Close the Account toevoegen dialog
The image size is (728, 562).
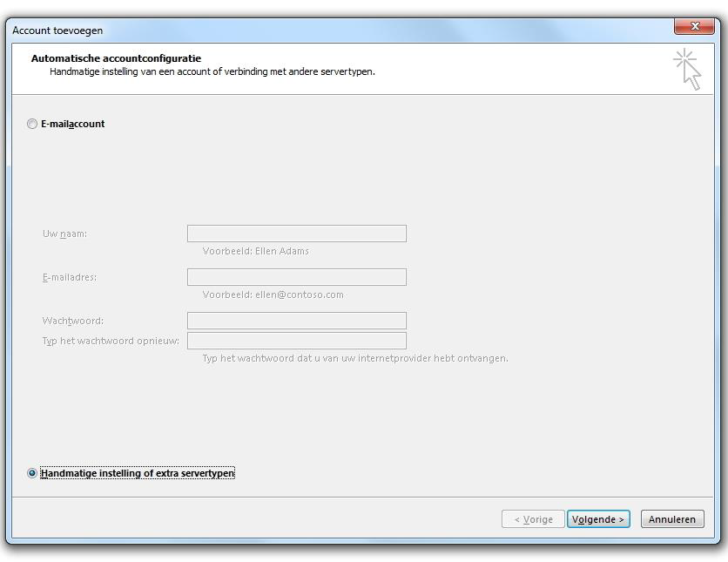pyautogui.click(x=694, y=28)
